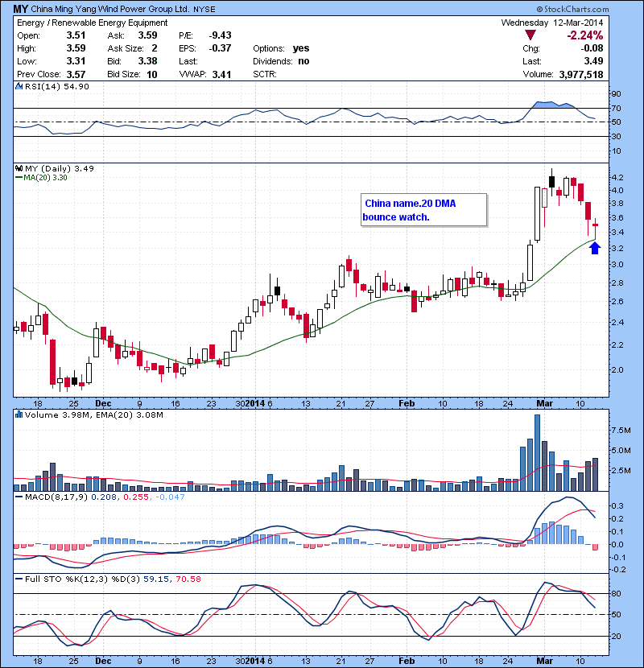Click the MACD(8,17,9) legend label
Image resolution: width=644 pixels, height=668 pixels.
56,497
